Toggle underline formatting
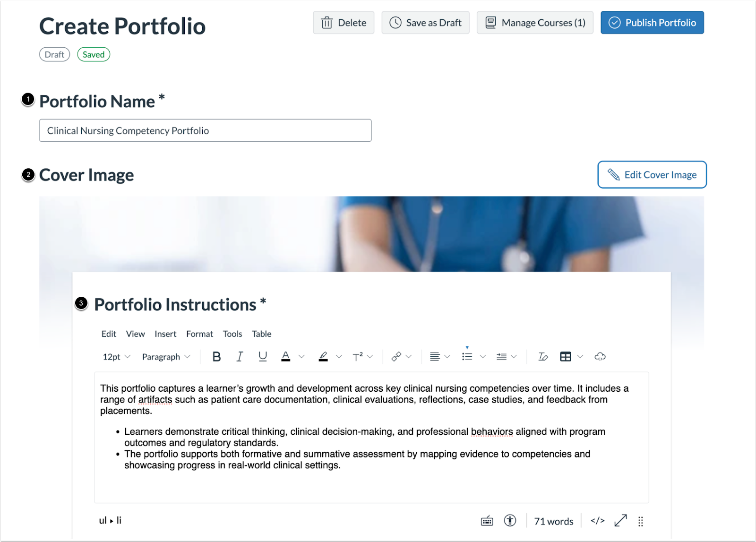The image size is (756, 542). [x=263, y=356]
